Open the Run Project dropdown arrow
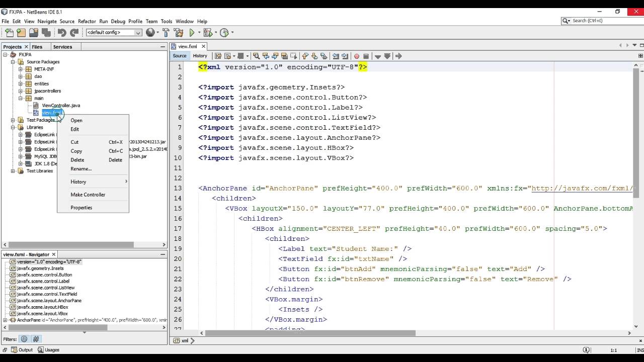 [x=198, y=33]
